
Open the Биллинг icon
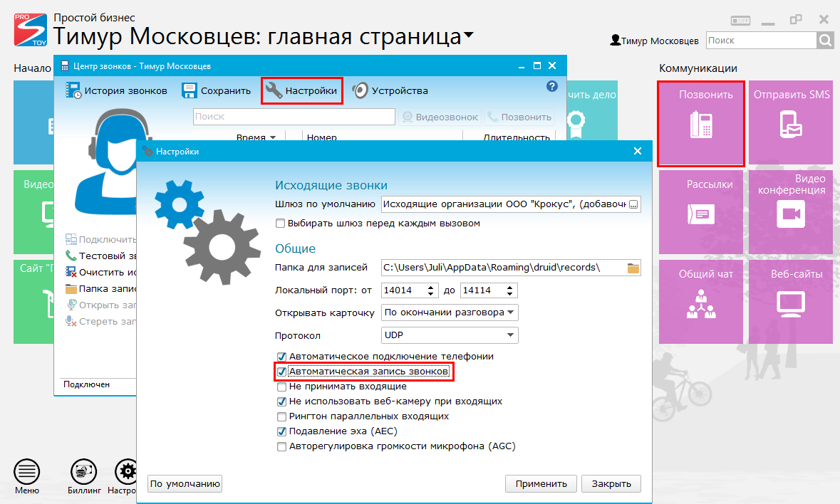point(83,471)
